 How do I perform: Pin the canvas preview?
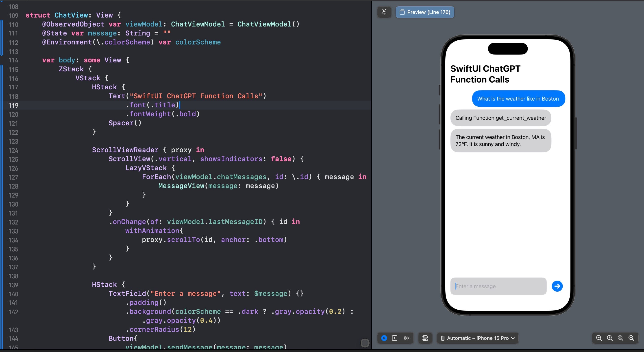pyautogui.click(x=384, y=12)
